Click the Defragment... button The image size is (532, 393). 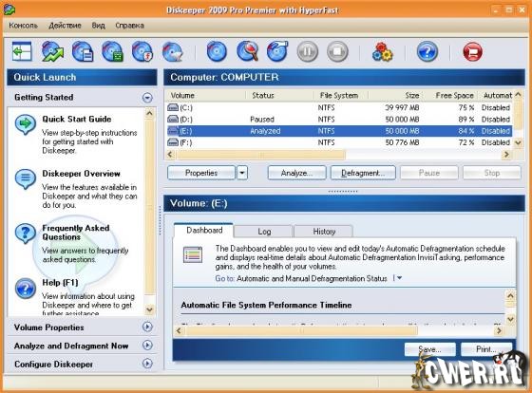tap(363, 173)
